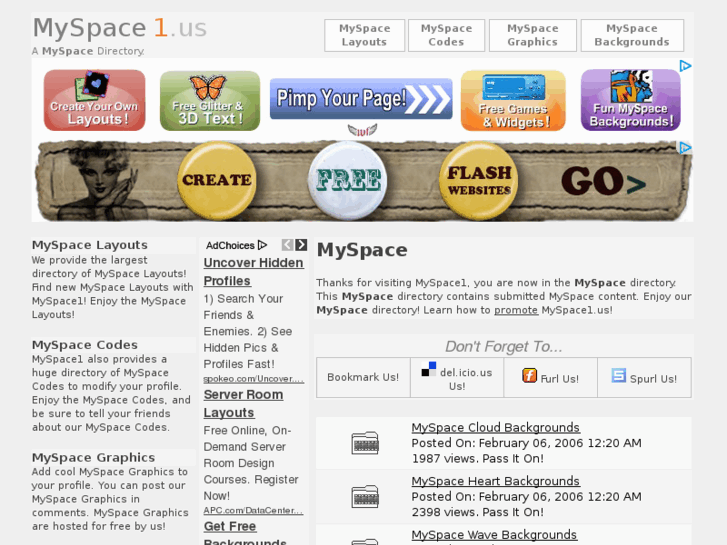Click the 'Don't Forget To...' heading

504,346
